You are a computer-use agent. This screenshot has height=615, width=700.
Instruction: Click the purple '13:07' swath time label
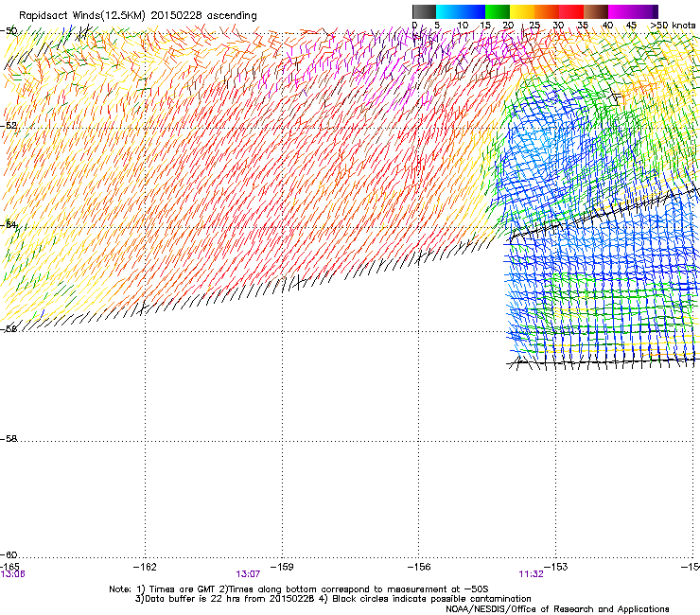pos(248,574)
